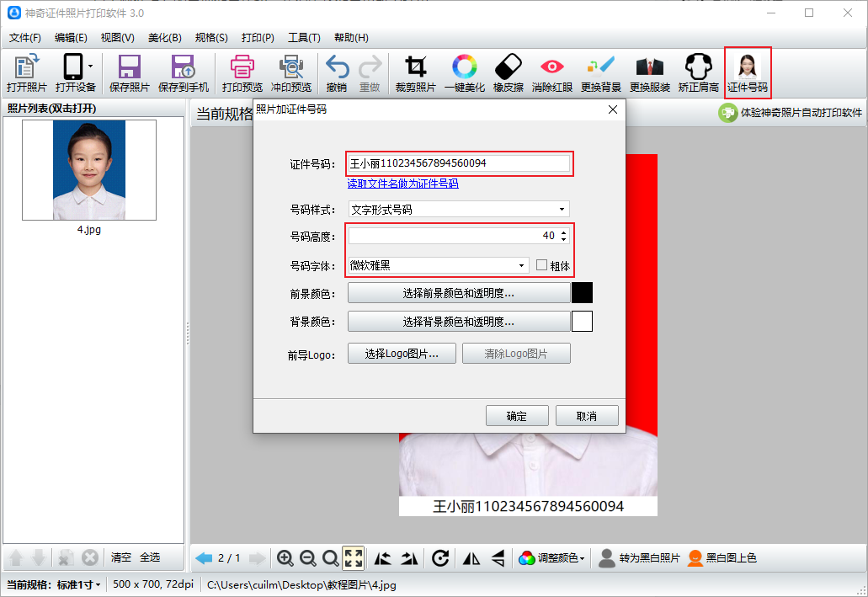The width and height of the screenshot is (868, 597).
Task: Click the black foreground color swatch
Action: coord(582,293)
